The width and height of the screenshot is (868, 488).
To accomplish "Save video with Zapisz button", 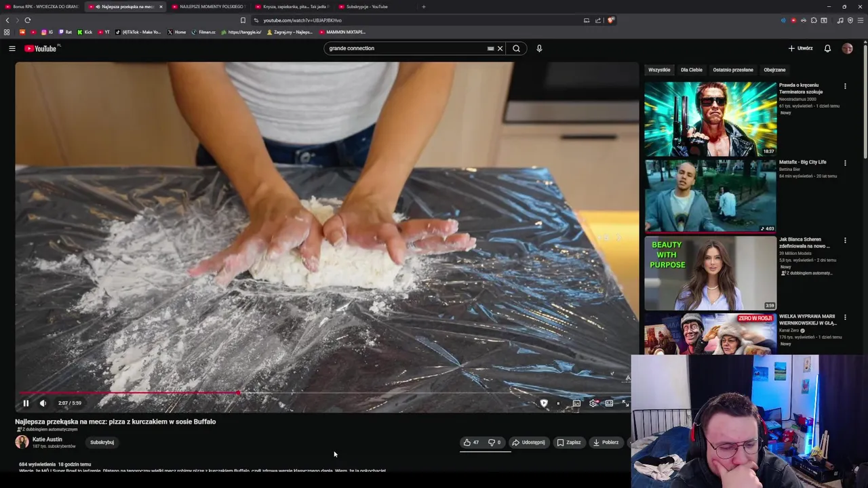I will click(569, 443).
